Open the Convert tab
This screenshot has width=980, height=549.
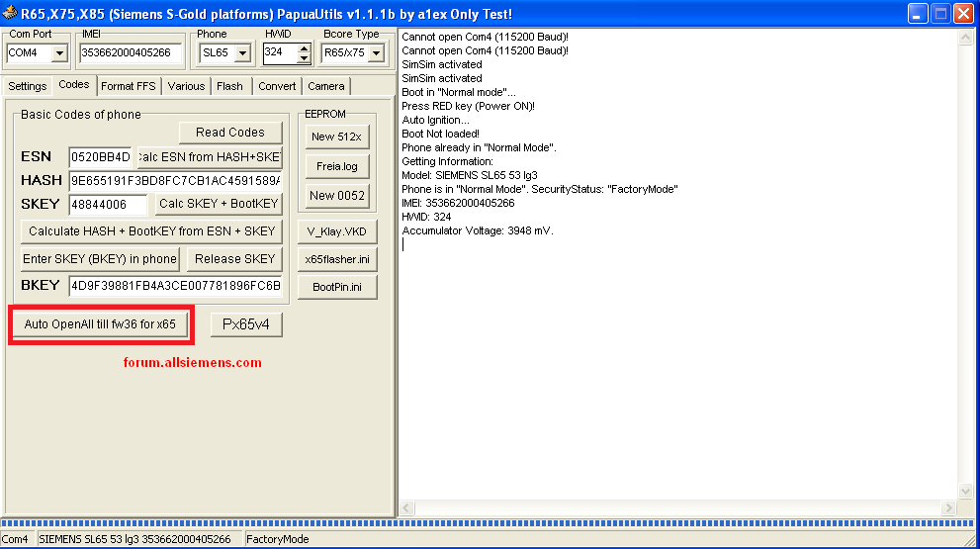tap(277, 86)
